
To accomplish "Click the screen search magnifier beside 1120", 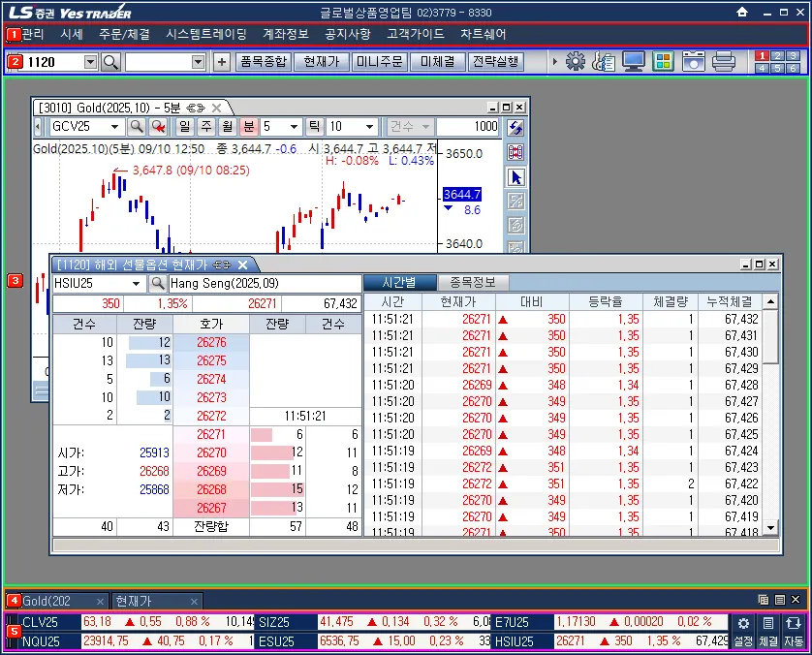I will 110,62.
